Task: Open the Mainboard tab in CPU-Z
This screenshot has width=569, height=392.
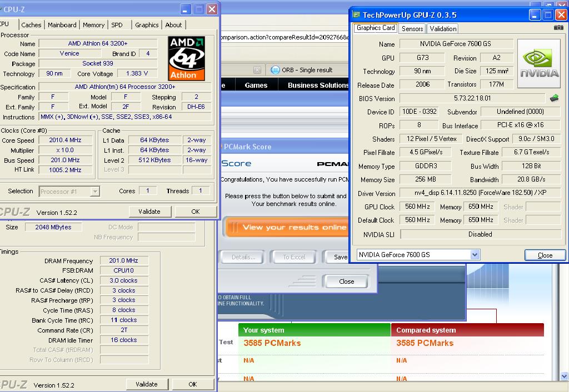Action: tap(62, 24)
